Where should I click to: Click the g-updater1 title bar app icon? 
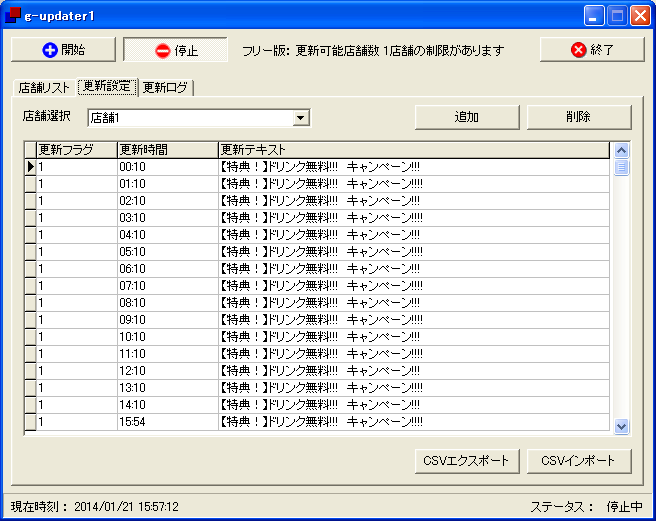pos(13,15)
